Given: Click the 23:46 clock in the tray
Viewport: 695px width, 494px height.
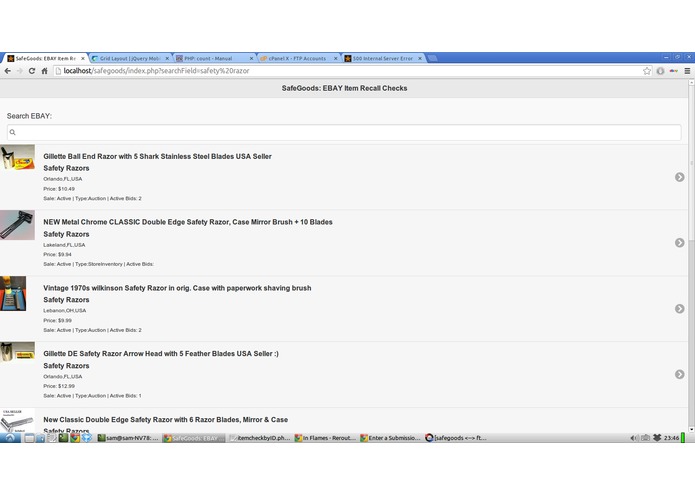Looking at the screenshot, I should tap(672, 438).
